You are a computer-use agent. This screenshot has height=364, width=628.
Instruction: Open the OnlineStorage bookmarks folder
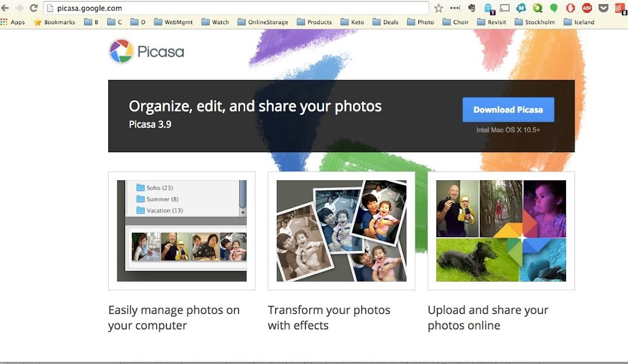click(x=263, y=22)
